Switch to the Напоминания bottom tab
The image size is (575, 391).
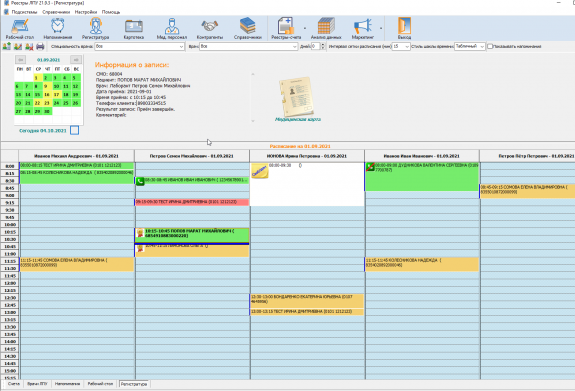[67, 384]
